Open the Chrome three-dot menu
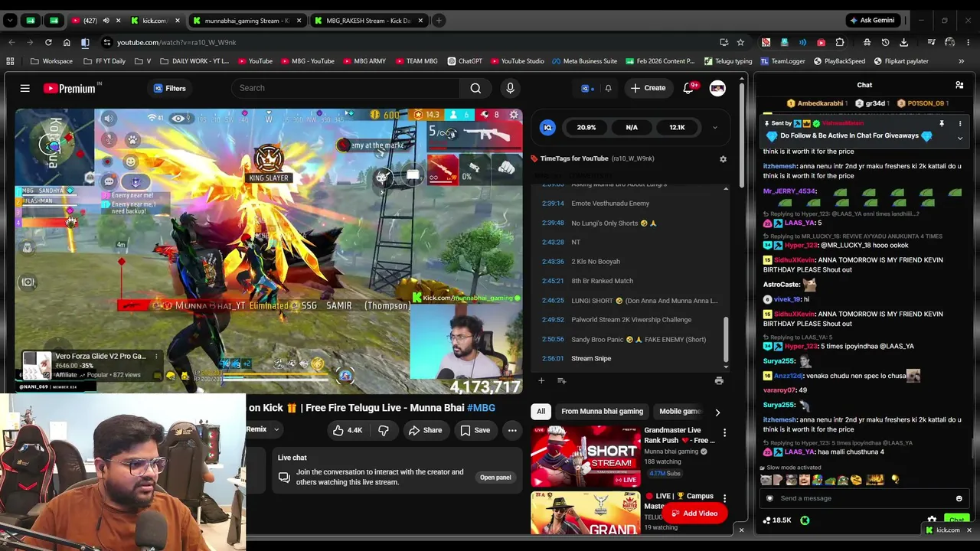Viewport: 980px width, 551px height. (x=969, y=43)
